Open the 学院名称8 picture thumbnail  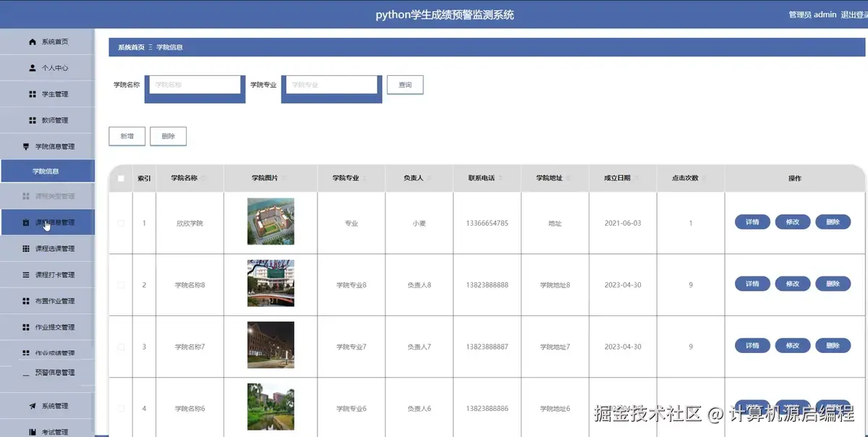[x=271, y=283]
